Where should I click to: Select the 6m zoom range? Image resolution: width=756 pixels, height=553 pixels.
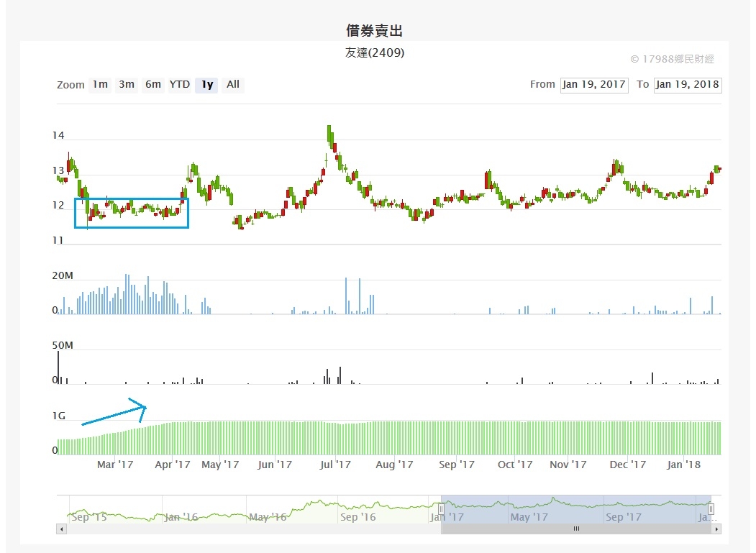point(153,85)
